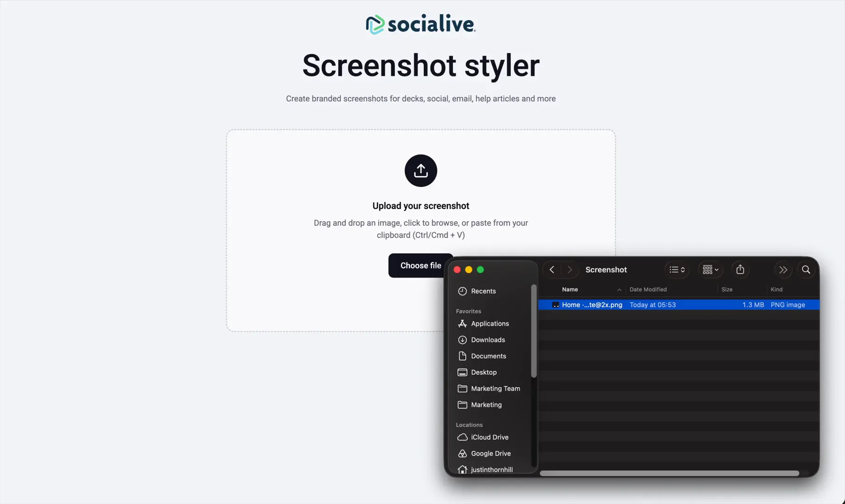Viewport: 845px width, 504px height.
Task: Click the PNG file thumbnail icon
Action: [556, 305]
